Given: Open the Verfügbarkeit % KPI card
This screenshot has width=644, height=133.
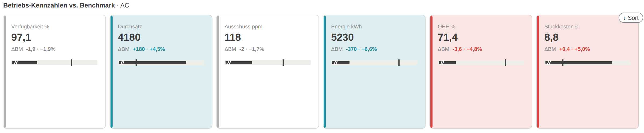Looking at the screenshot, I should [x=54, y=72].
